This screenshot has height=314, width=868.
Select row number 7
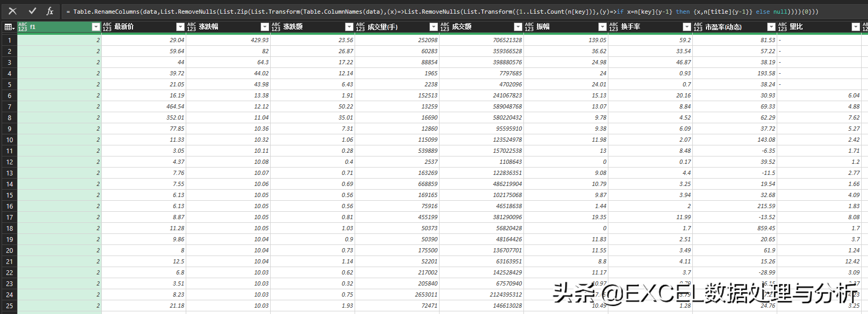point(9,106)
